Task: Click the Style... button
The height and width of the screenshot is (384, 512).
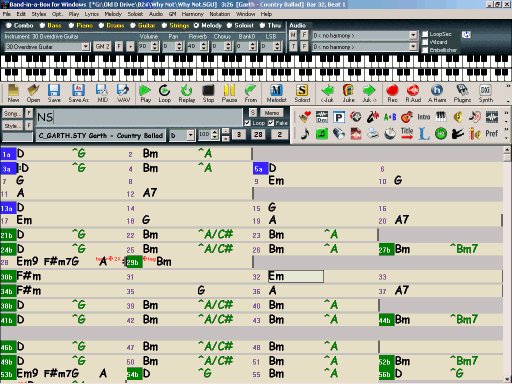Action: click(12, 126)
